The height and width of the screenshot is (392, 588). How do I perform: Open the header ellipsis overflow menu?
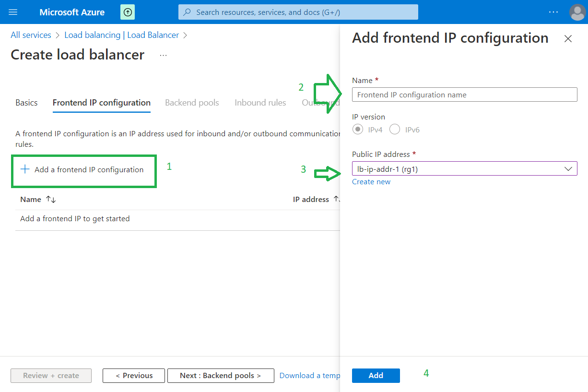click(x=553, y=12)
